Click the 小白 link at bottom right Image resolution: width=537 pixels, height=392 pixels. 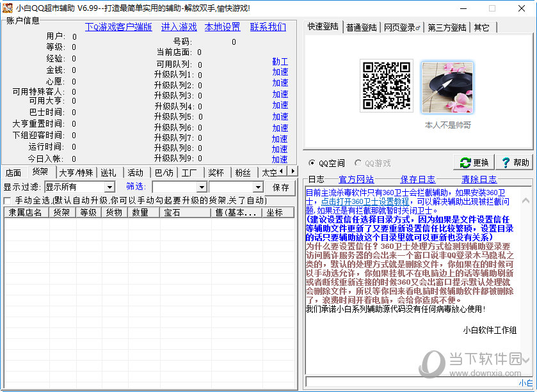[525, 383]
